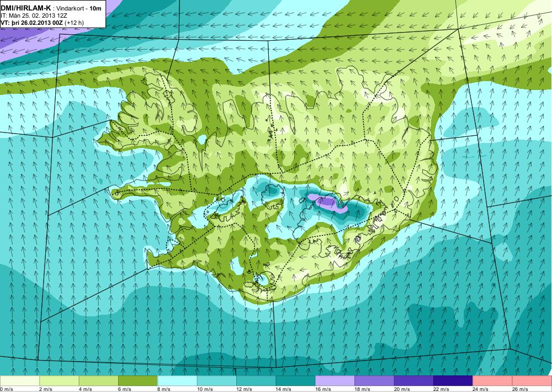Click the pink swatch between 24 and 26 m/s
This screenshot has height=392, width=552.
tap(493, 381)
